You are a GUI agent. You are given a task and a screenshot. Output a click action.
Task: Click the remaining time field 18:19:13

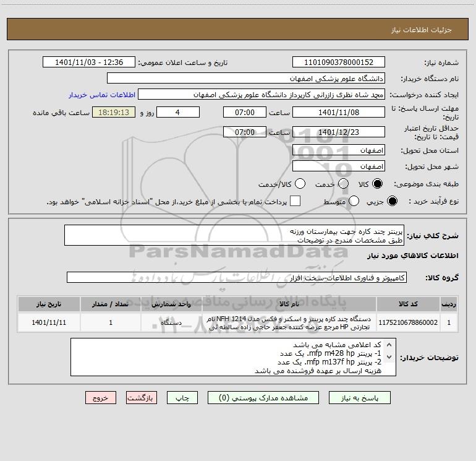click(114, 112)
